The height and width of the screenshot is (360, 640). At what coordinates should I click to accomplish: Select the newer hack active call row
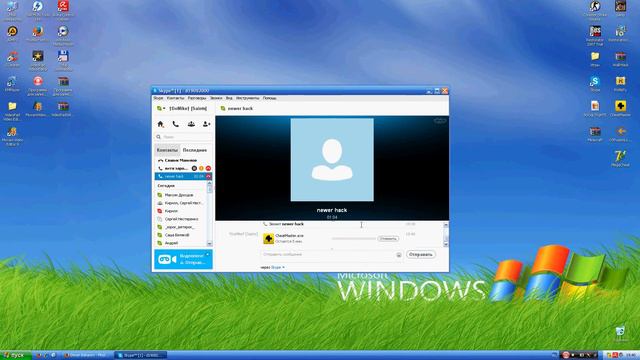pos(183,176)
